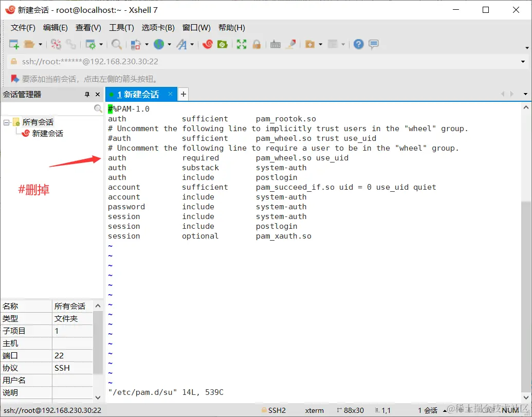
Task: Click the New Session toolbar icon
Action: tap(14, 44)
